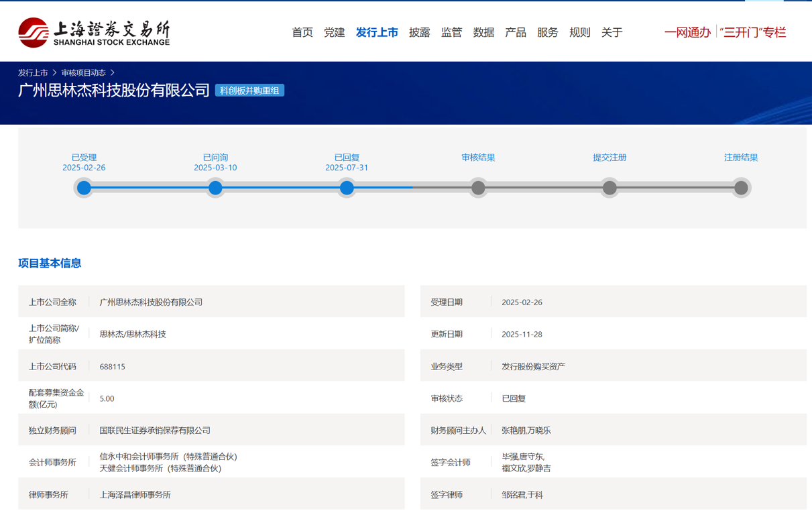Open the 关于 menu item
Image resolution: width=812 pixels, height=515 pixels.
(612, 32)
